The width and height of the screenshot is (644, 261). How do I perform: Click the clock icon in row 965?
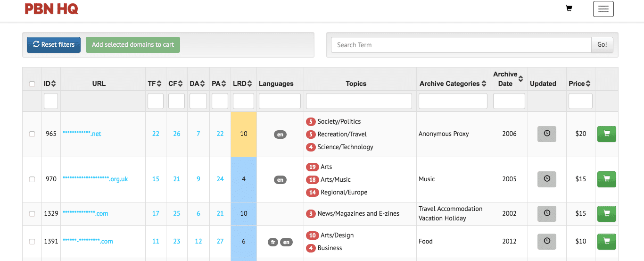click(547, 134)
